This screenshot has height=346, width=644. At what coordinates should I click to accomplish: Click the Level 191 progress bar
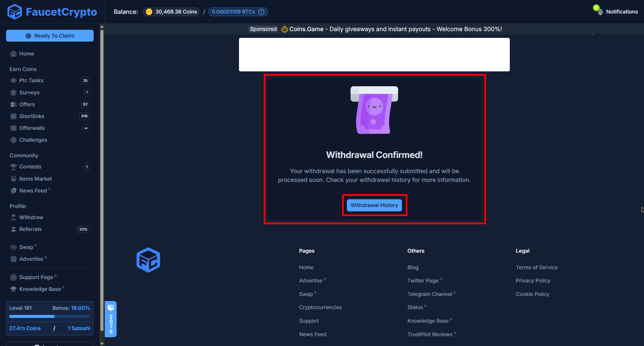tap(49, 316)
